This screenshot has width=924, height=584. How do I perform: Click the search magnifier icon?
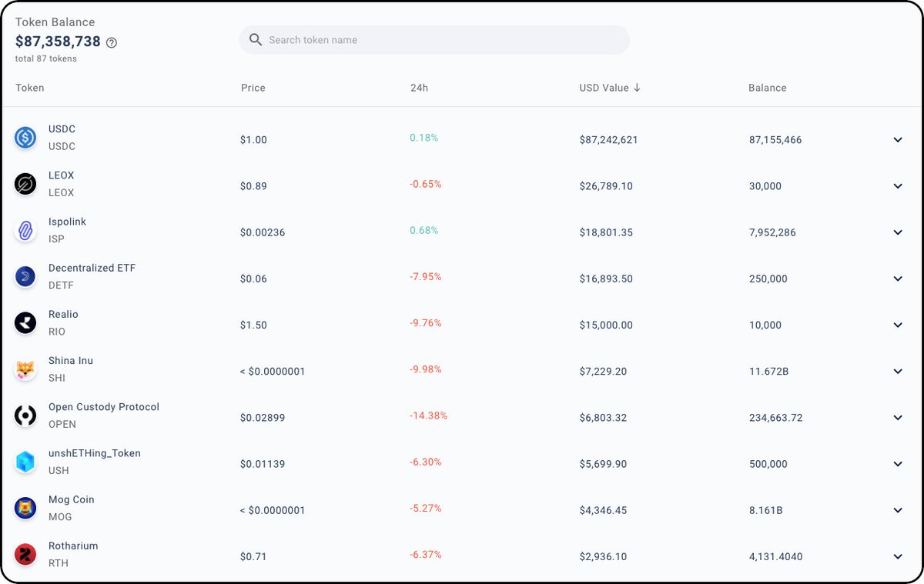(x=256, y=40)
